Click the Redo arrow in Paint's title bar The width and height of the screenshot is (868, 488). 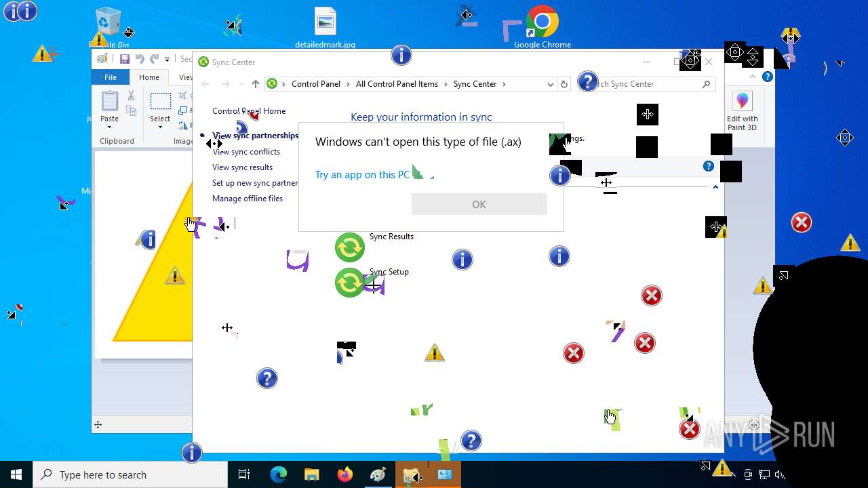coord(155,59)
